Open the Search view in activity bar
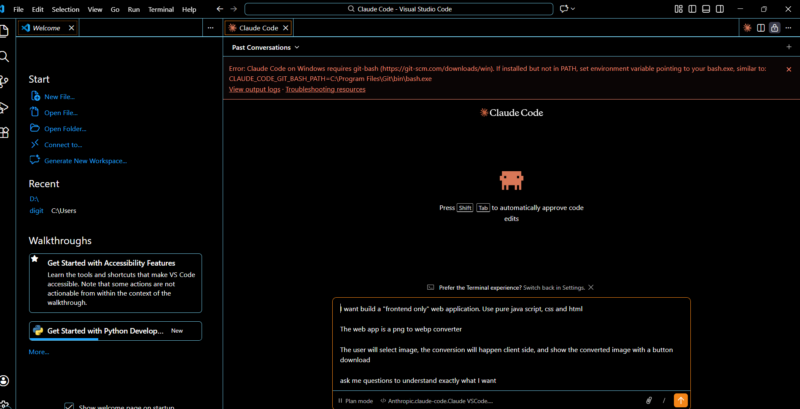Viewport: 800px width, 409px height. click(x=4, y=56)
